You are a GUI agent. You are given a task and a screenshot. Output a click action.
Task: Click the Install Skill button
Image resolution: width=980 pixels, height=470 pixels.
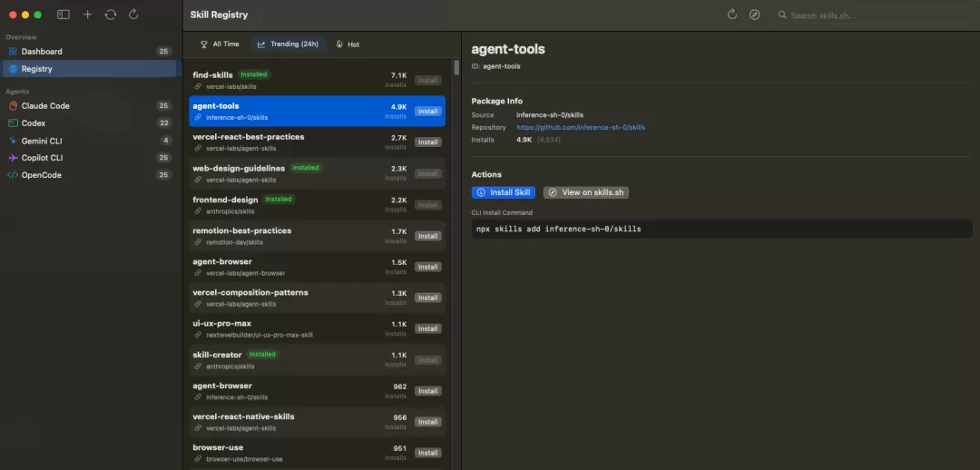[x=503, y=192]
